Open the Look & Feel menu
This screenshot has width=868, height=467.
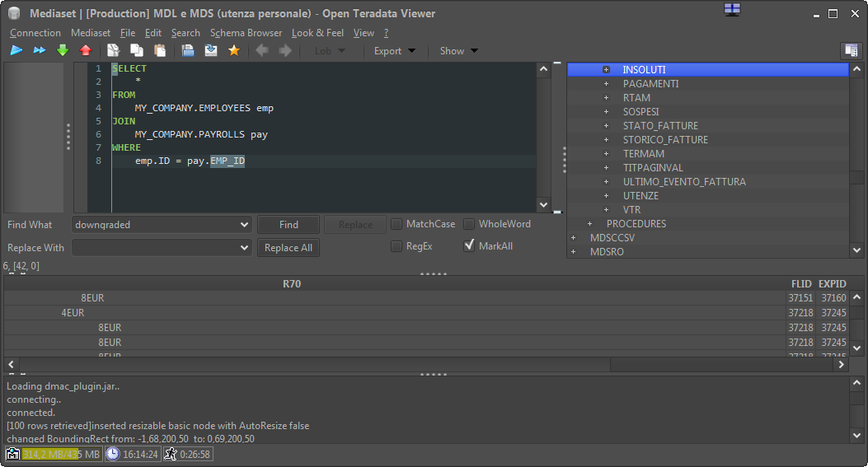pyautogui.click(x=317, y=33)
